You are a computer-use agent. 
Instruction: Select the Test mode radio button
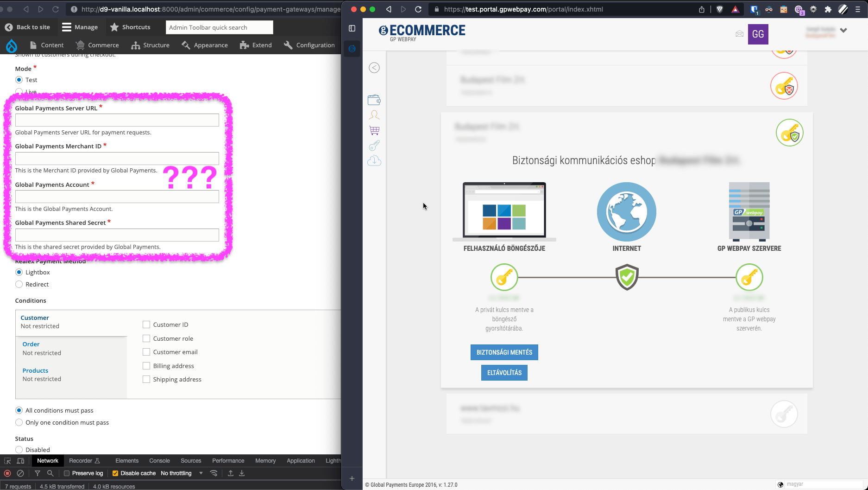(x=19, y=80)
